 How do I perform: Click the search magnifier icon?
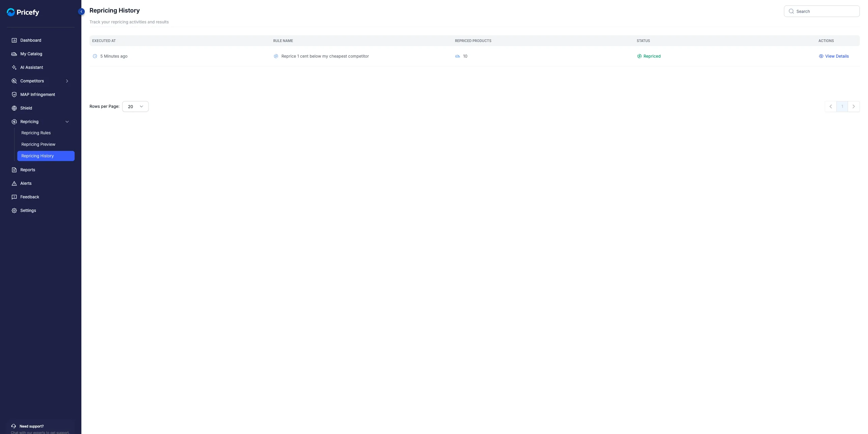click(791, 11)
